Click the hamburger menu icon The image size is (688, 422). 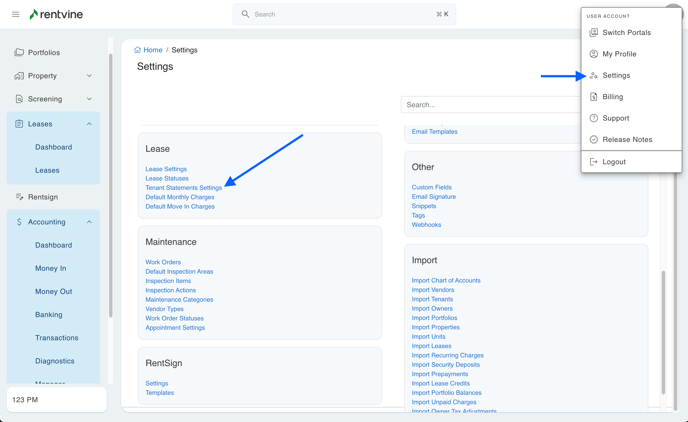pos(15,15)
